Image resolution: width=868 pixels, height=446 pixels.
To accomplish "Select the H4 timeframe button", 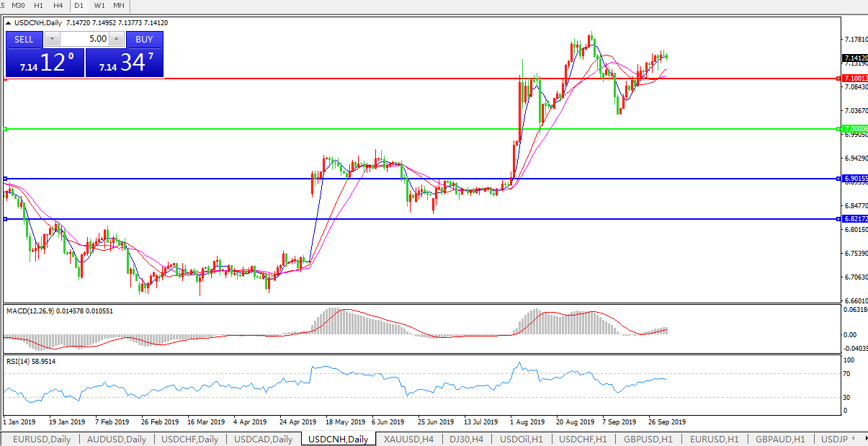I will [58, 5].
